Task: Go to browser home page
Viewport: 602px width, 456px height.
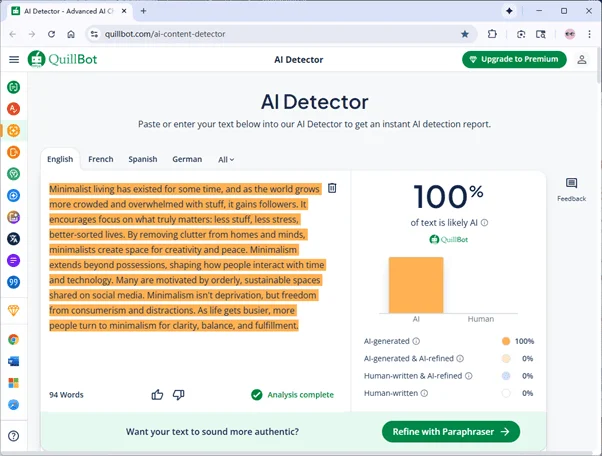Action: click(71, 34)
